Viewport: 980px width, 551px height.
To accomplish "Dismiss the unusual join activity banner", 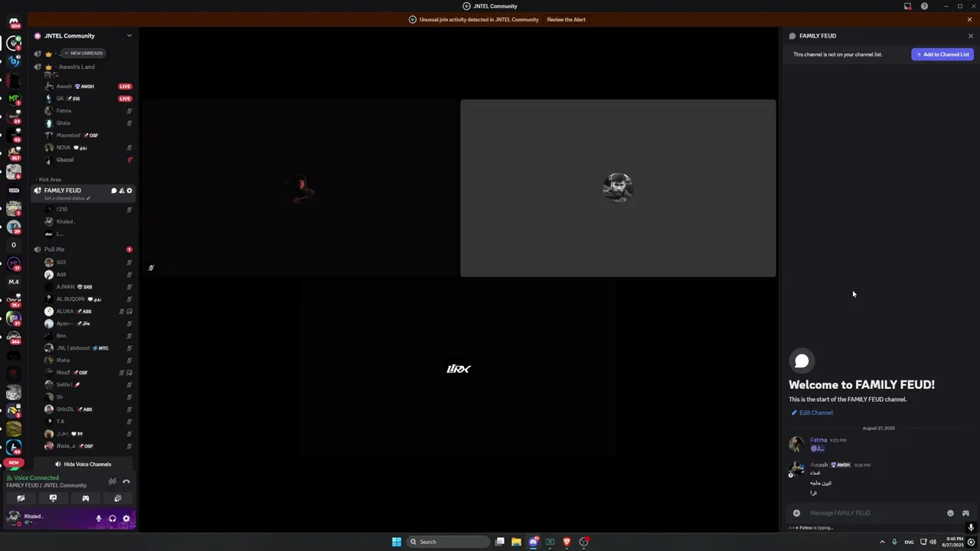I will click(x=969, y=20).
